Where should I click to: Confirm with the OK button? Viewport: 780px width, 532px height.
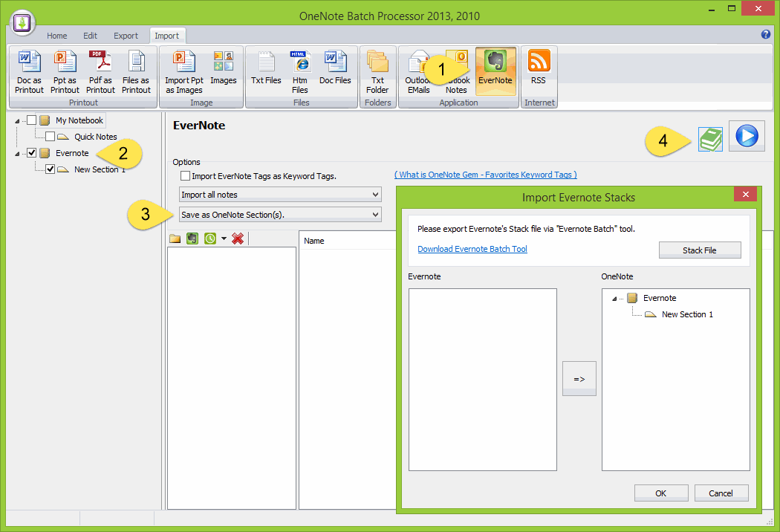(x=661, y=493)
